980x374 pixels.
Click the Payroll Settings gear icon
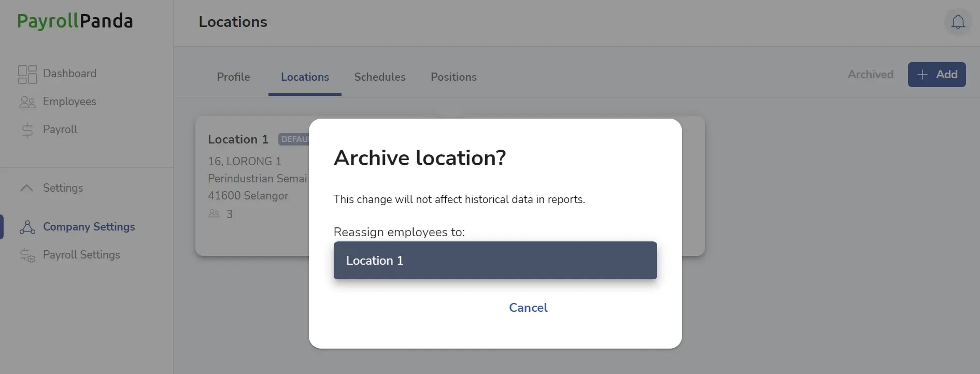[27, 255]
